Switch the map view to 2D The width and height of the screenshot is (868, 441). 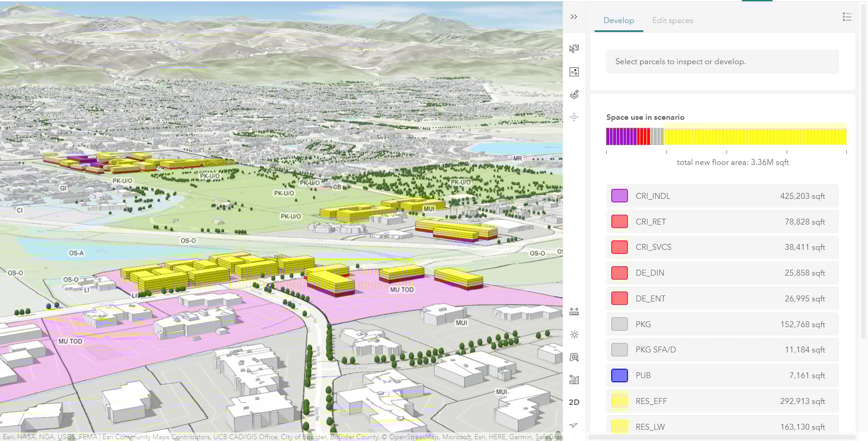click(575, 402)
